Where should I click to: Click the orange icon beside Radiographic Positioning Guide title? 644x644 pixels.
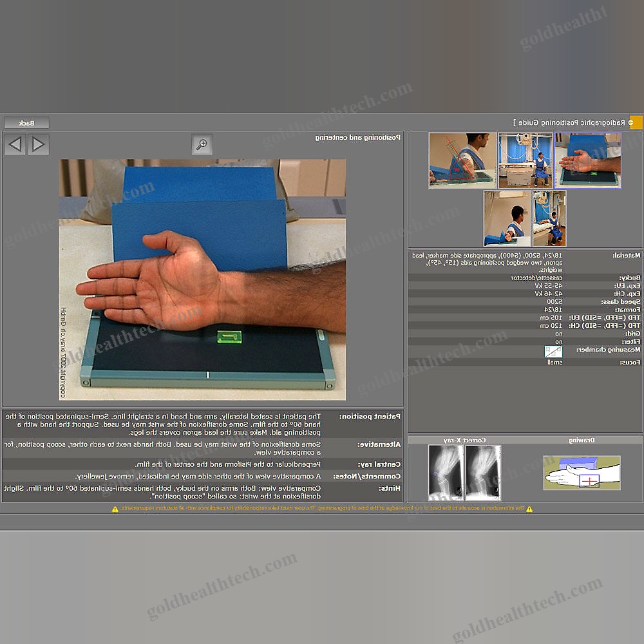[636, 122]
